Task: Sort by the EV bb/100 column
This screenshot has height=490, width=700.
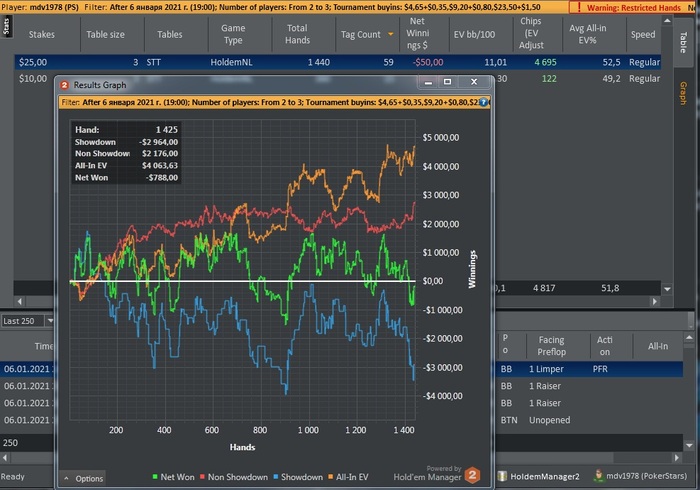Action: pyautogui.click(x=474, y=34)
